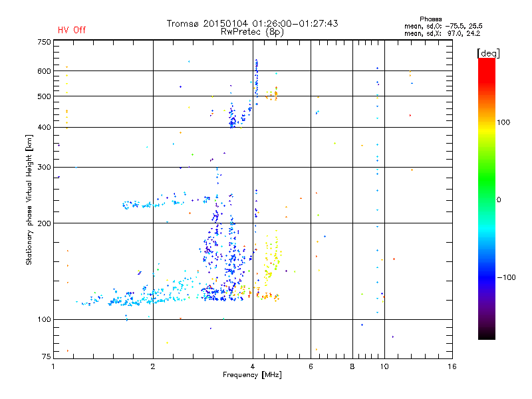The height and width of the screenshot is (399, 532).
Task: Click the plot title 'Tromsø 20150104 01:26:00-01:27:43'
Action: [252, 23]
